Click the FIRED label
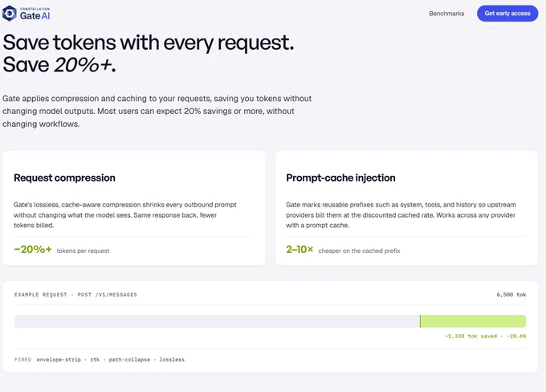546x392 pixels. tap(22, 360)
